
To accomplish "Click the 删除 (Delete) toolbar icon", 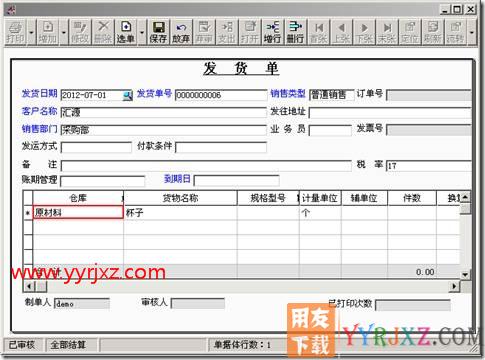I will (x=103, y=32).
